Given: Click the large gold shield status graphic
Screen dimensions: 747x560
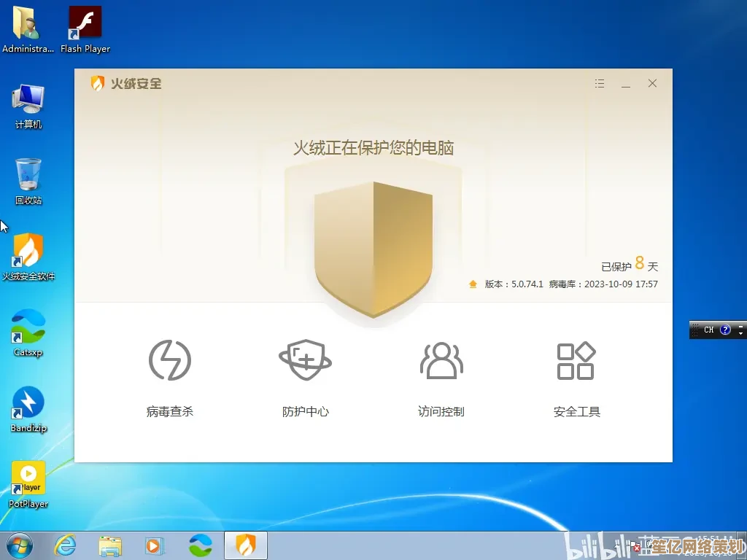Looking at the screenshot, I should point(373,249).
